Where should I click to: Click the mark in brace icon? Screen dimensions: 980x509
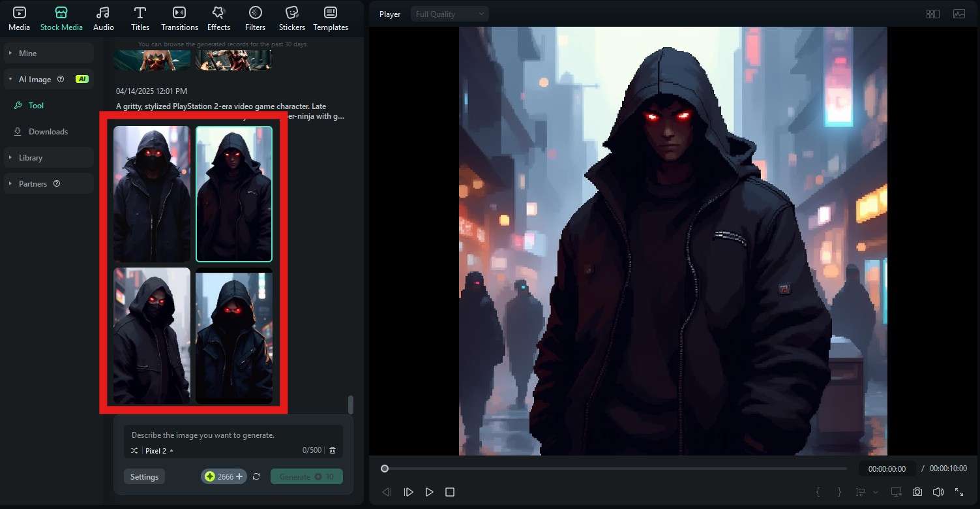point(819,492)
